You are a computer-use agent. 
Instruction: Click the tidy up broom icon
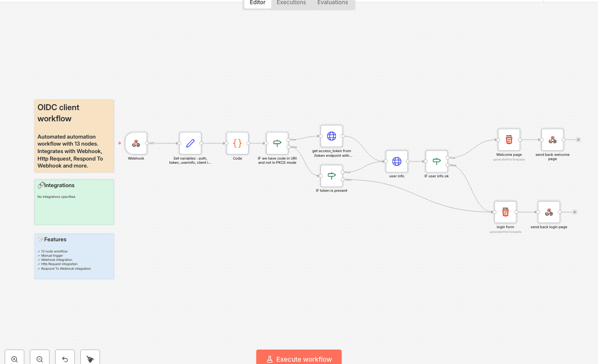90,357
